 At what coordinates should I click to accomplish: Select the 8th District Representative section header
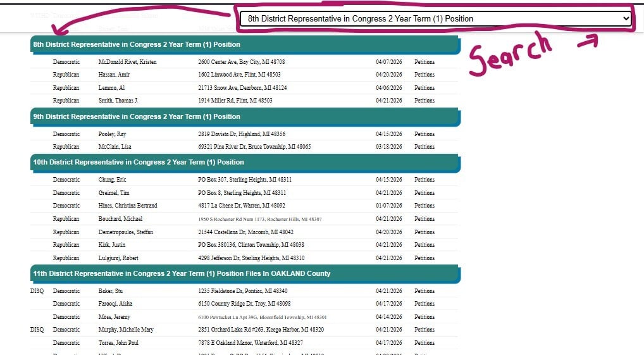(x=245, y=44)
